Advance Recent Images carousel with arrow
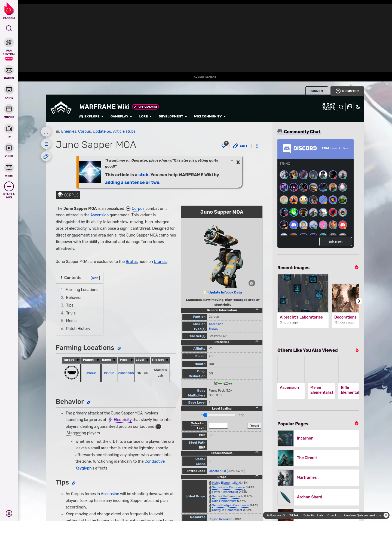 359,301
